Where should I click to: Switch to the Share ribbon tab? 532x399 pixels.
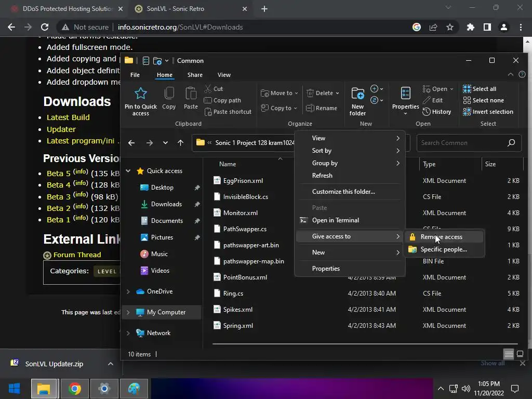coord(195,75)
